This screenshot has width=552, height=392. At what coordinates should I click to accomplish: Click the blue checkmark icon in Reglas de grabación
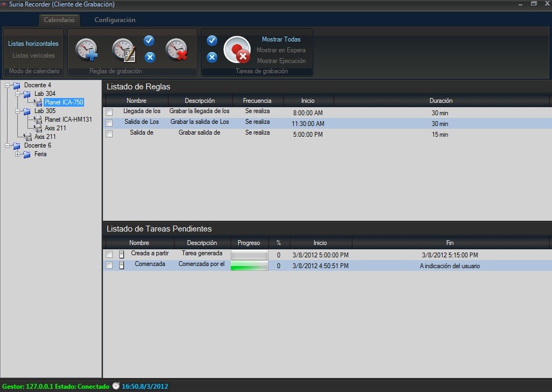(x=149, y=40)
